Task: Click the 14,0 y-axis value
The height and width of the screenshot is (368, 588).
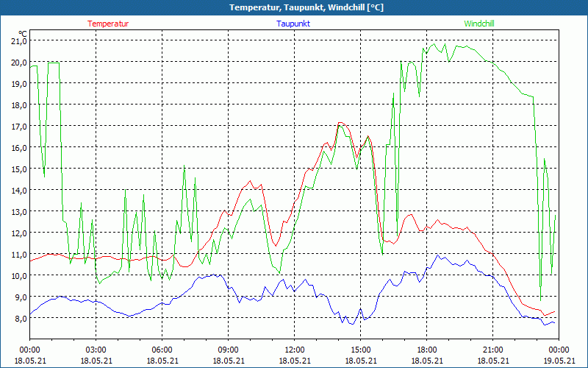Action: [x=19, y=191]
